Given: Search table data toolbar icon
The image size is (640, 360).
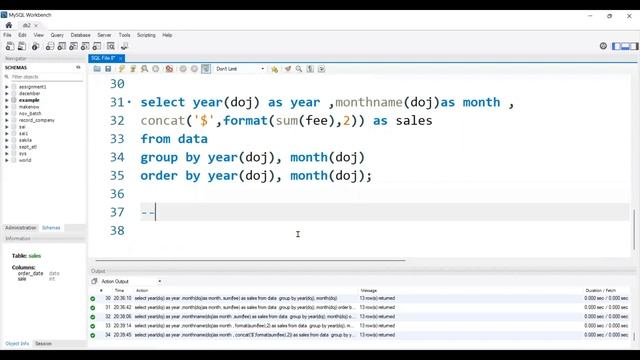Looking at the screenshot, I should coord(111,47).
